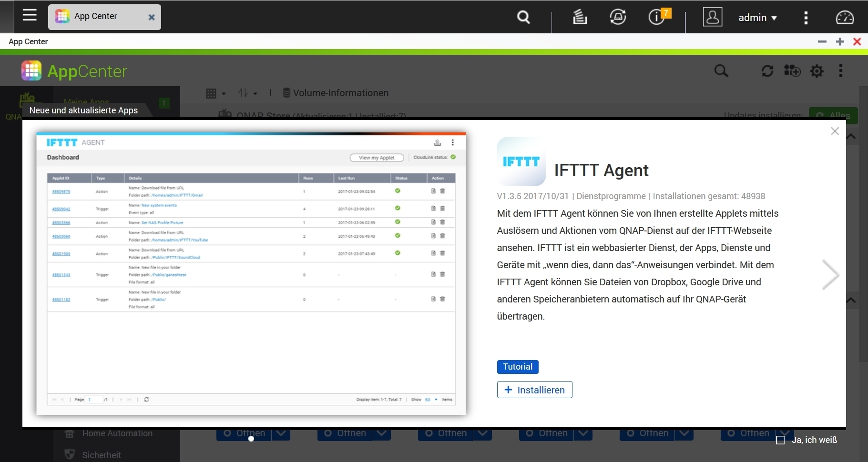
Task: Install the IFTTT Agent app
Action: pyautogui.click(x=534, y=390)
